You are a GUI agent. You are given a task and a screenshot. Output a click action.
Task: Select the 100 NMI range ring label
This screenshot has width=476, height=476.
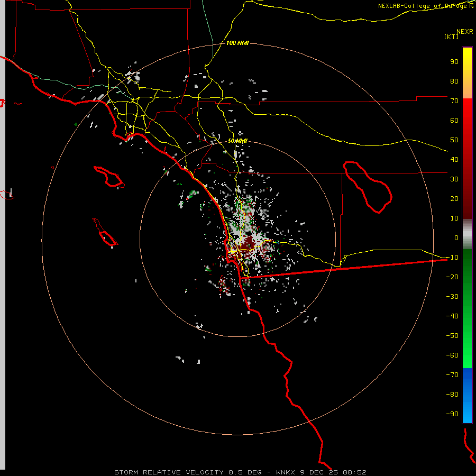237,43
